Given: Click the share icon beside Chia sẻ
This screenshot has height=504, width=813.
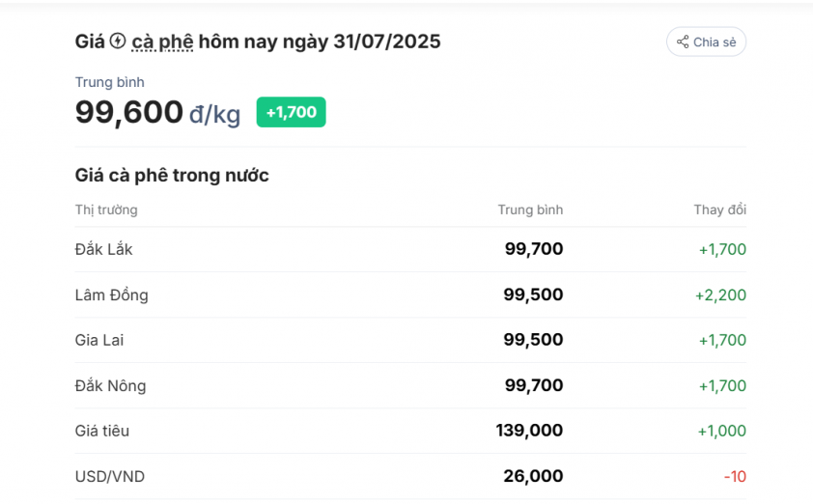Looking at the screenshot, I should click(683, 42).
